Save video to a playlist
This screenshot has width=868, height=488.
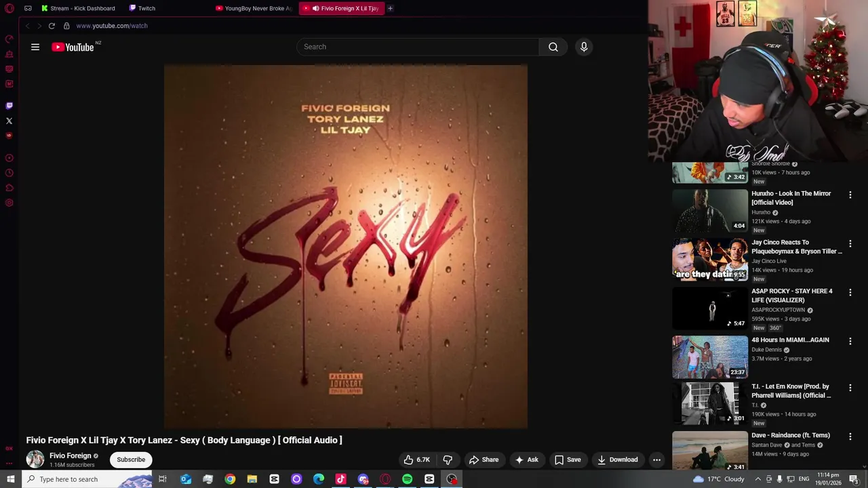(x=568, y=460)
